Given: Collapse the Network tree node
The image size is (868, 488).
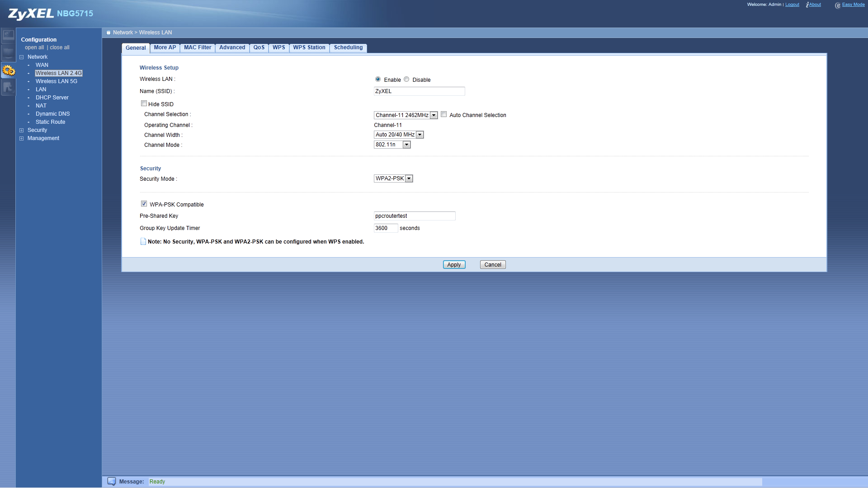Looking at the screenshot, I should pos(21,57).
